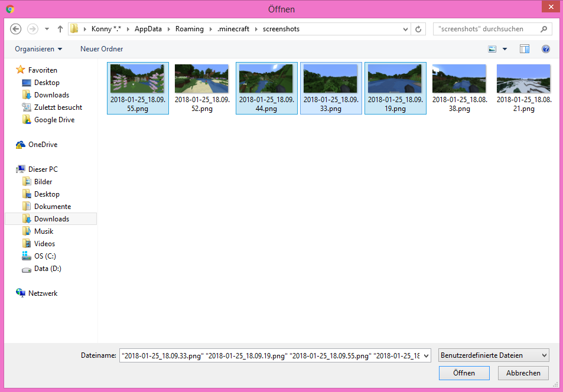Screen dimensions: 563x392
Task: Open the Organisieren menu
Action: (38, 49)
